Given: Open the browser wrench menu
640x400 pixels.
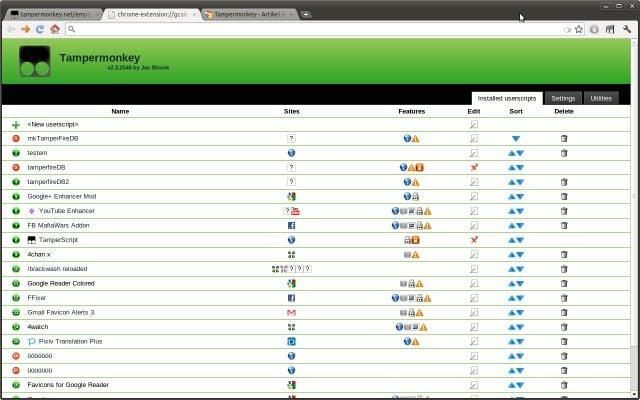Looking at the screenshot, I should (627, 29).
